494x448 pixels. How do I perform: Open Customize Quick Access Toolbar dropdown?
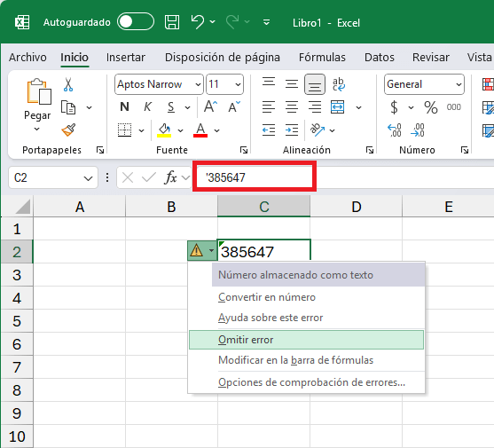pyautogui.click(x=266, y=22)
